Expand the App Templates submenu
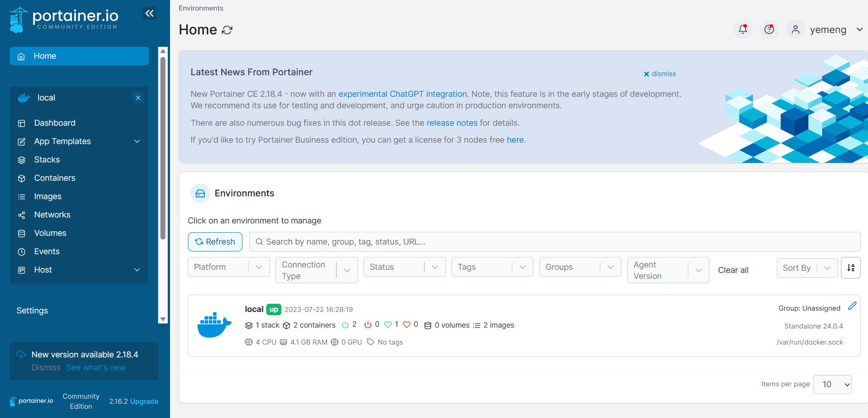Image resolution: width=868 pixels, height=418 pixels. [x=137, y=141]
